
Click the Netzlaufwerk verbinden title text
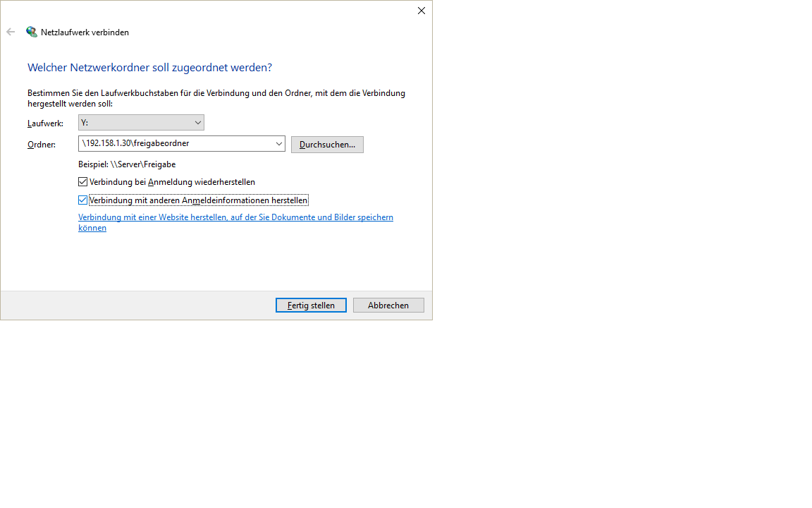pyautogui.click(x=85, y=32)
